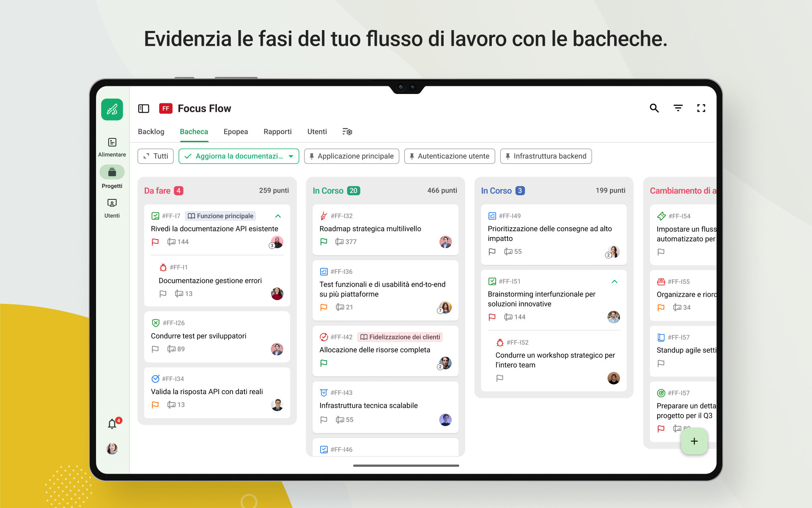Select the Infrastruttura backend filter chip
812x508 pixels.
tap(546, 156)
